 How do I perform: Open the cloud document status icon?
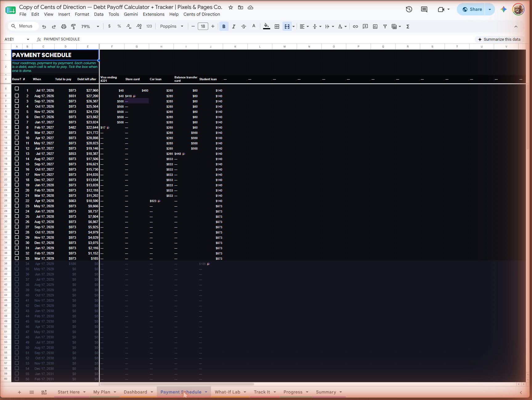(250, 7)
